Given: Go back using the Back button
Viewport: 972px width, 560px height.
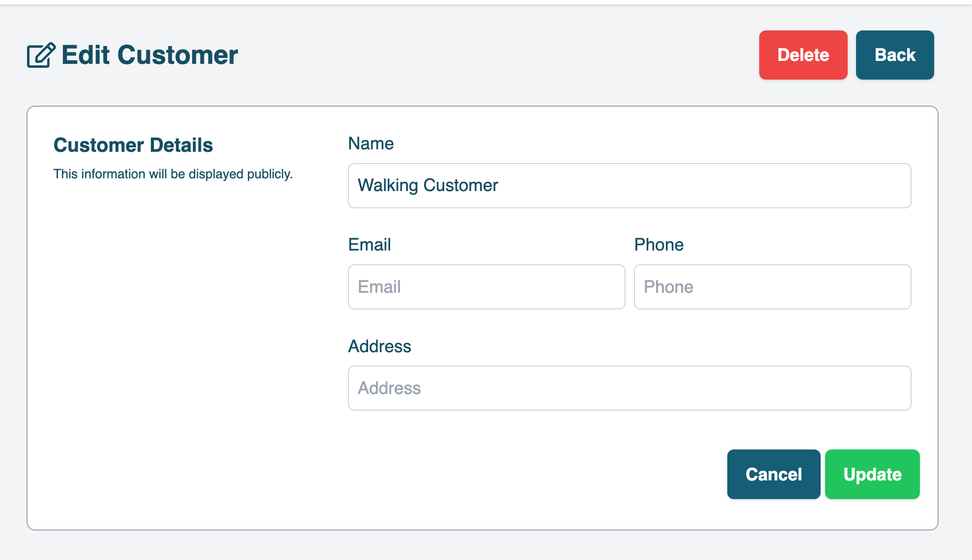Looking at the screenshot, I should [x=894, y=55].
